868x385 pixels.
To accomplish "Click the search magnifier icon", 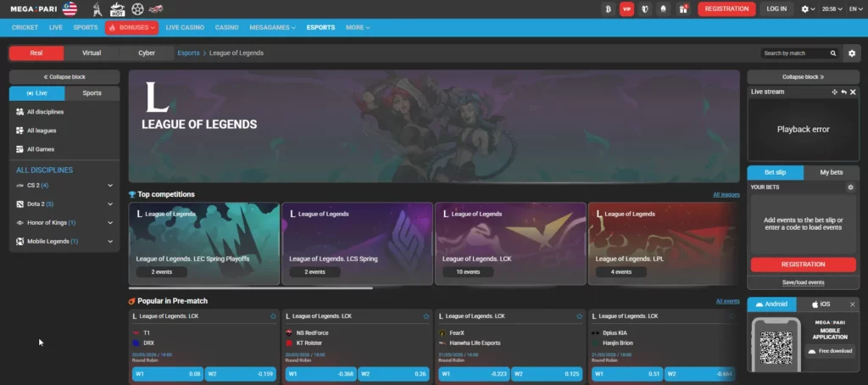I will (x=833, y=53).
